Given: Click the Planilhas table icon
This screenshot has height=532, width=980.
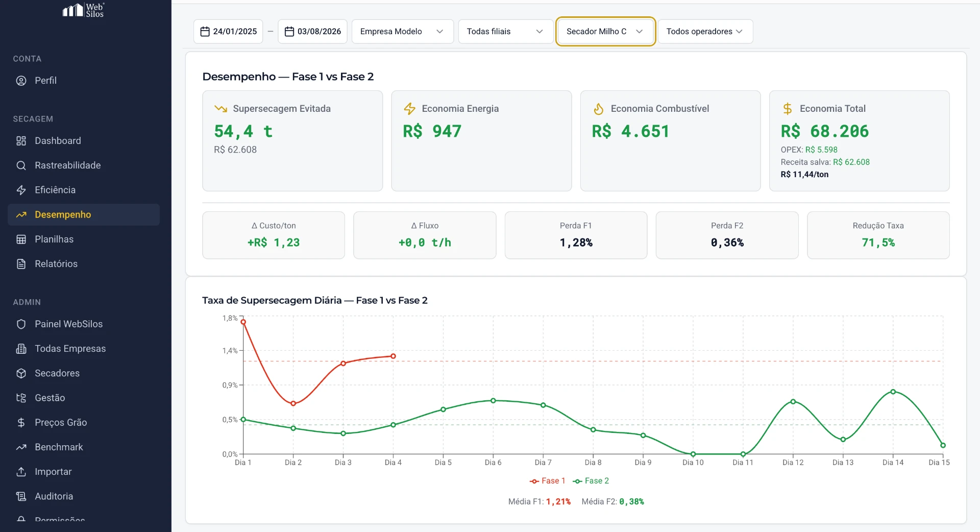Looking at the screenshot, I should click(x=21, y=239).
